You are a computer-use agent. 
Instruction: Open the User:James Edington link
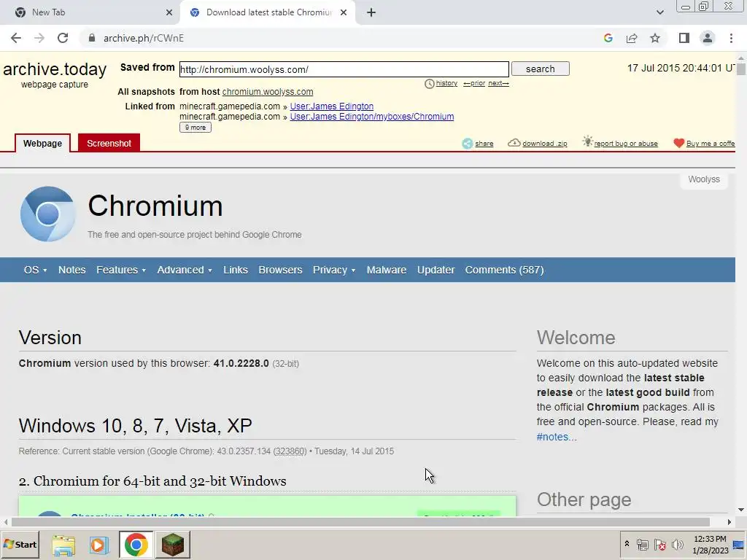coord(332,106)
